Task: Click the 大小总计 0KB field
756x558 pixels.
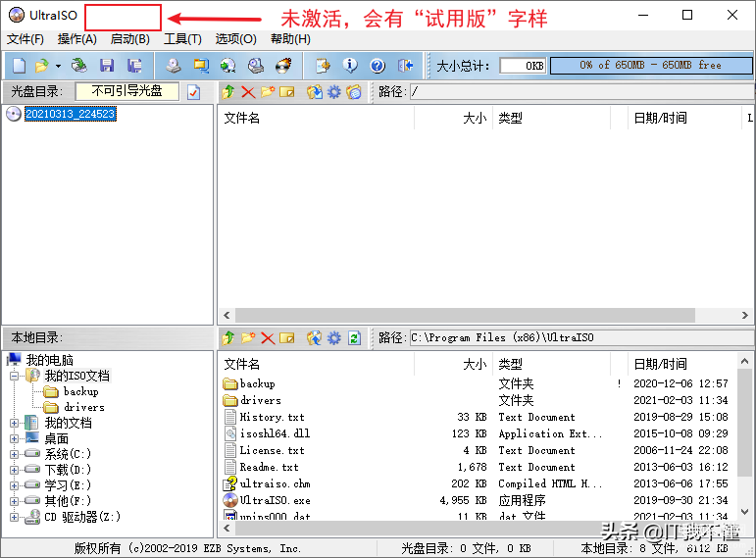Action: point(523,66)
